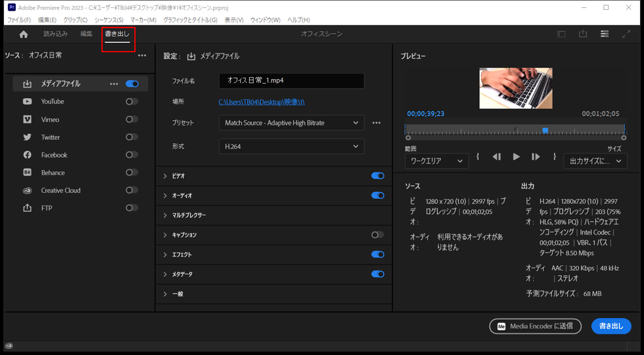Expand the マルチプレクサー section
The width and height of the screenshot is (644, 355).
165,215
